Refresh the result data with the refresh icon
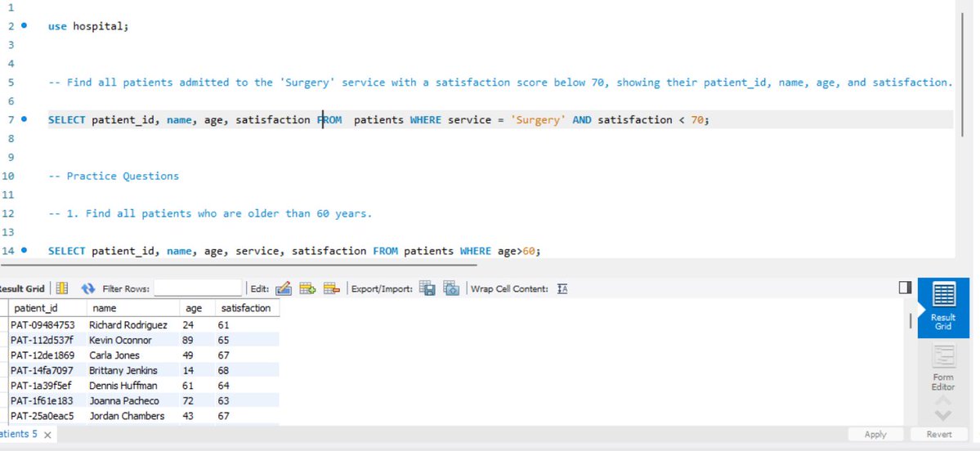The width and height of the screenshot is (980, 451). pyautogui.click(x=88, y=288)
